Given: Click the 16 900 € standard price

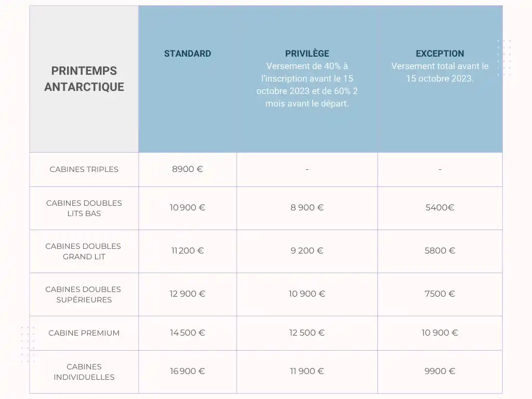Looking at the screenshot, I should [187, 371].
